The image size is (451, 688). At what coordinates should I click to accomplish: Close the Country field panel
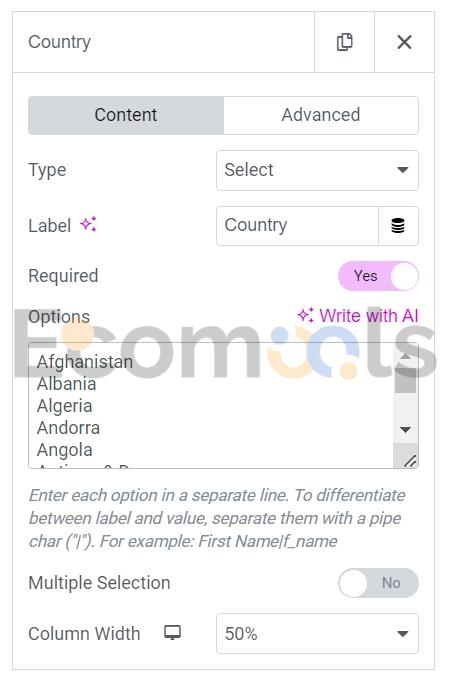point(404,42)
